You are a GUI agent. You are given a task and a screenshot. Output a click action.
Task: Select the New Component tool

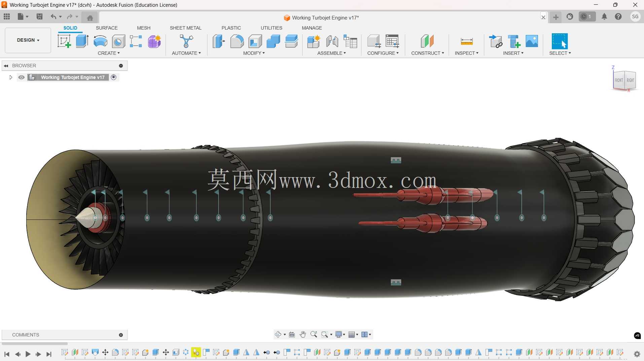tap(314, 41)
